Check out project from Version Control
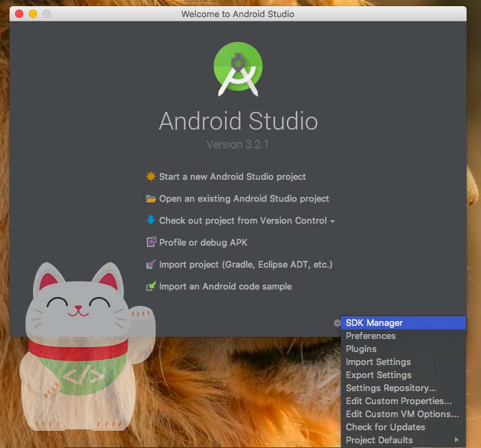The width and height of the screenshot is (481, 448). click(x=243, y=220)
